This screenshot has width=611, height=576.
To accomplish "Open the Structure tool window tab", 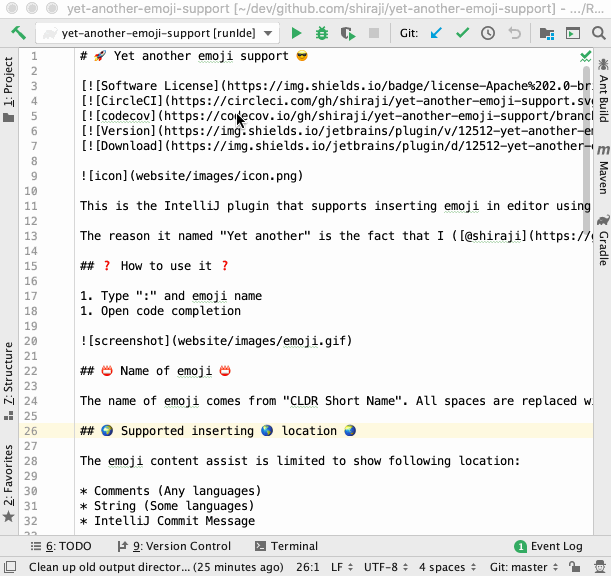I will click(x=9, y=381).
